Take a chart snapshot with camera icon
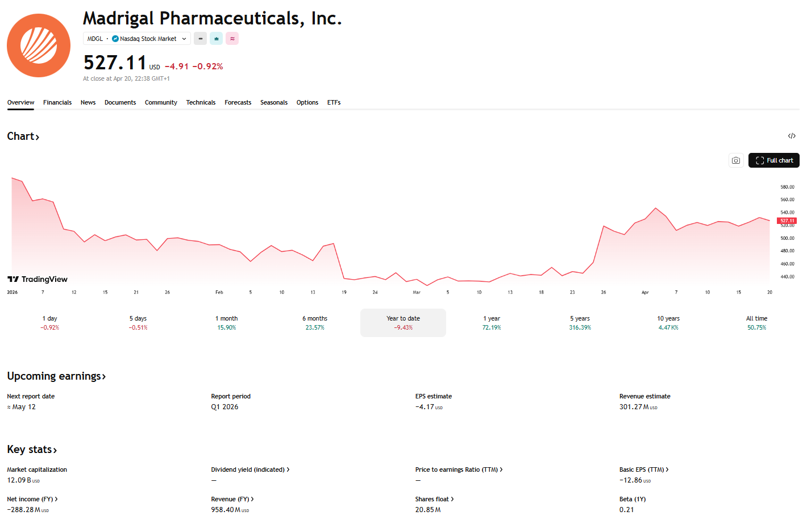 [736, 160]
